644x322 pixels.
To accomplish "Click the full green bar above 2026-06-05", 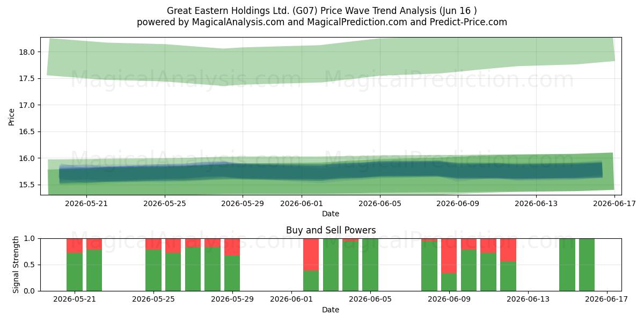I will (x=370, y=265).
